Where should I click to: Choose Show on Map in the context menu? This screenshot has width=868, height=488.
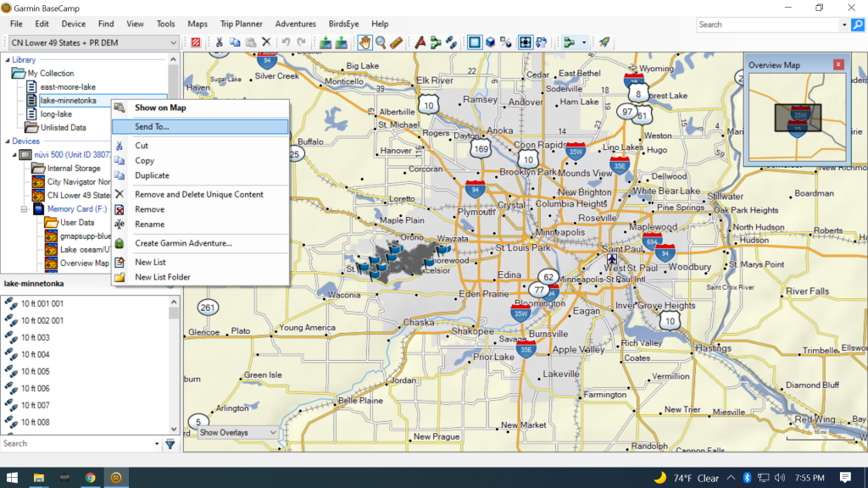200,108
